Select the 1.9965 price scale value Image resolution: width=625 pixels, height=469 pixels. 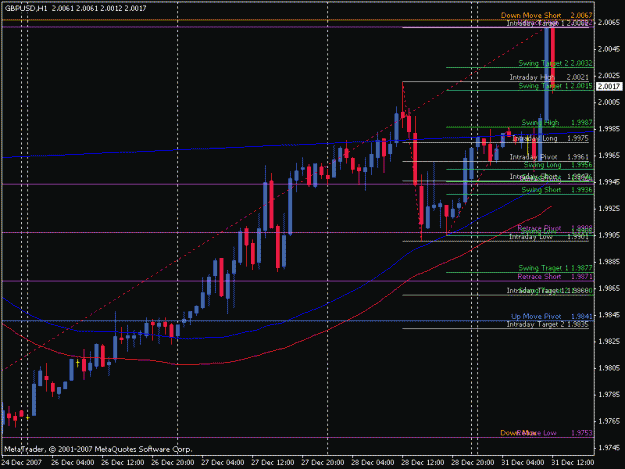pyautogui.click(x=609, y=155)
